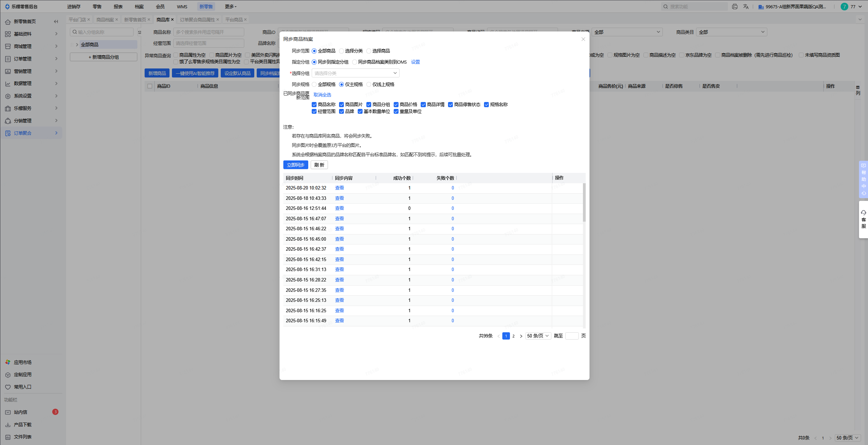Go to page 2 in dialog
This screenshot has height=445, width=868.
(x=513, y=336)
